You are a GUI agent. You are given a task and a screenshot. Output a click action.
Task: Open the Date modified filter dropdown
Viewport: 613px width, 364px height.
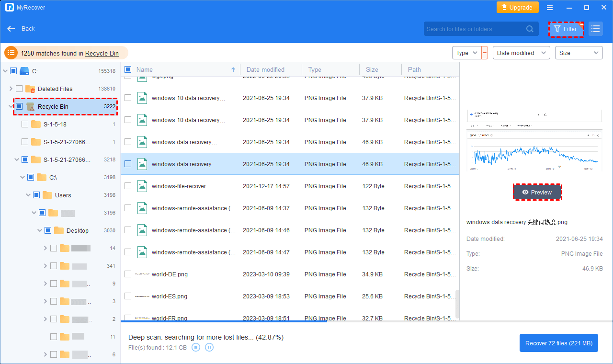[522, 53]
